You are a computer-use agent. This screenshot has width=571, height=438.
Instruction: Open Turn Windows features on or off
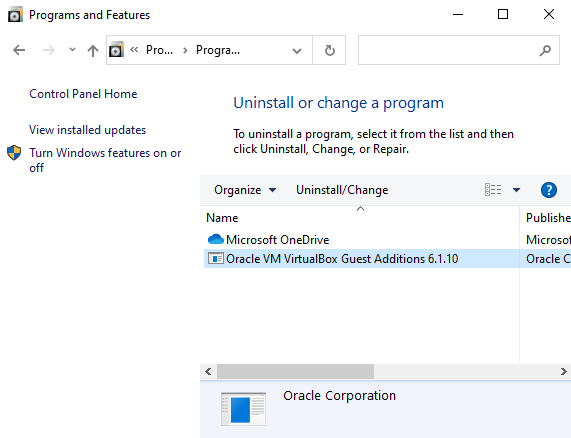(x=105, y=160)
